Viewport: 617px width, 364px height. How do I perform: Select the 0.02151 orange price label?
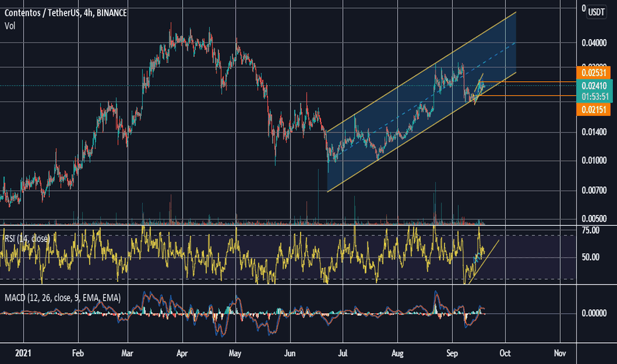tap(593, 109)
